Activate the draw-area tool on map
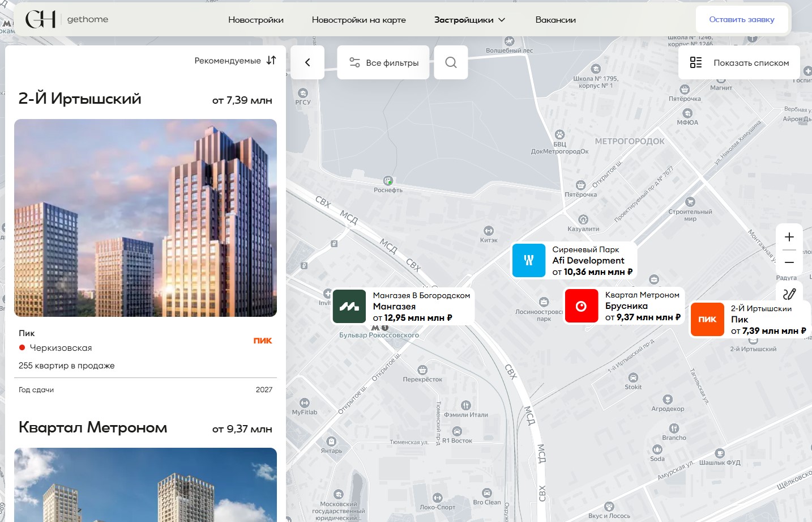This screenshot has width=812, height=522. [789, 294]
